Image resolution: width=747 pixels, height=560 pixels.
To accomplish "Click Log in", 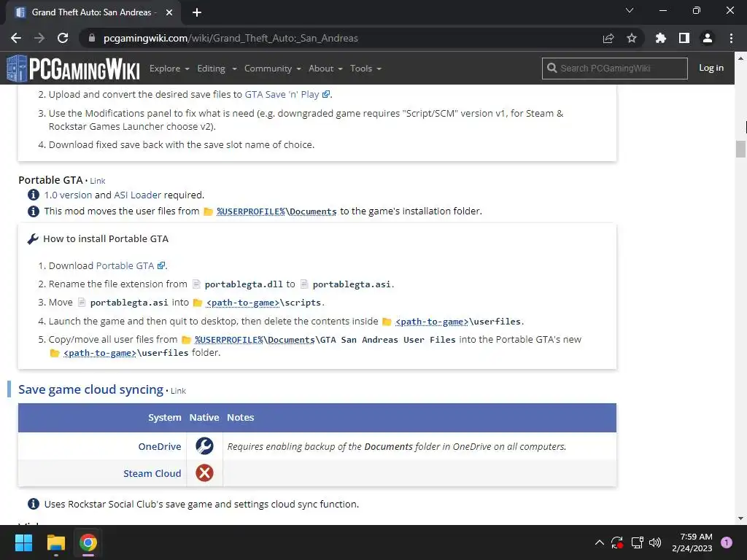I will pos(711,68).
